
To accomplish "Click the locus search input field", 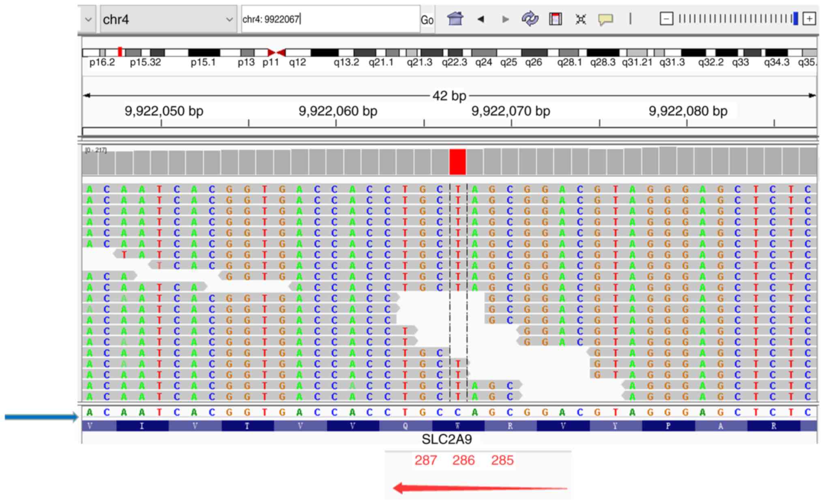I will click(330, 19).
